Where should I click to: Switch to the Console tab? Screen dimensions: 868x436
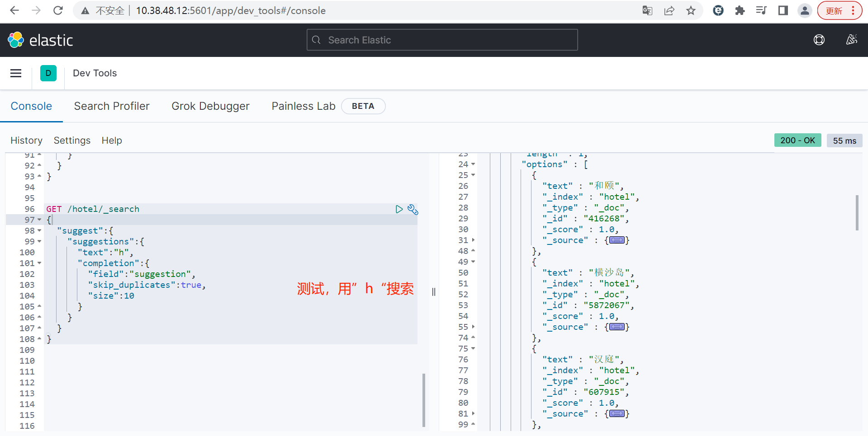click(31, 106)
